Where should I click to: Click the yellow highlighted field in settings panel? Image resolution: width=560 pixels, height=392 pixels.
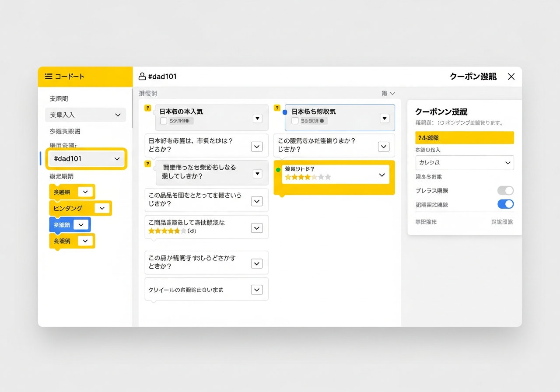click(464, 137)
